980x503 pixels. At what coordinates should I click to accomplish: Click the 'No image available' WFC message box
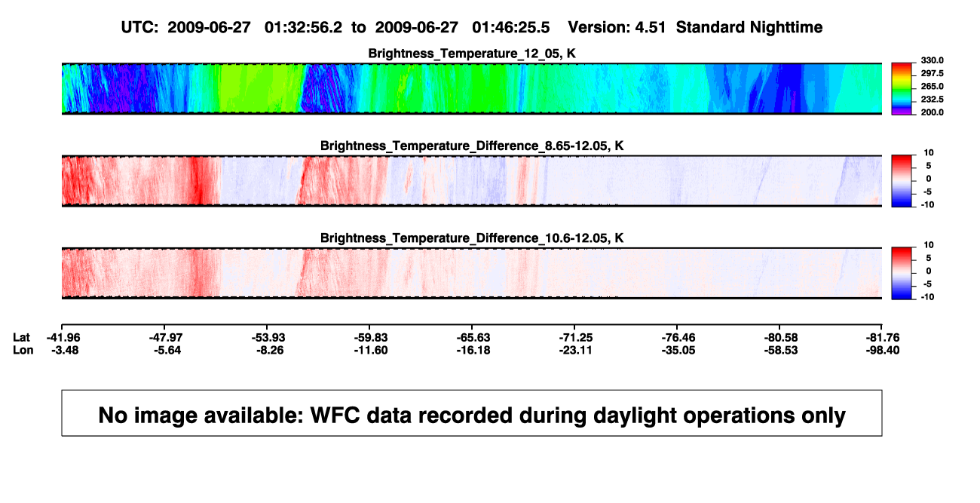click(472, 413)
